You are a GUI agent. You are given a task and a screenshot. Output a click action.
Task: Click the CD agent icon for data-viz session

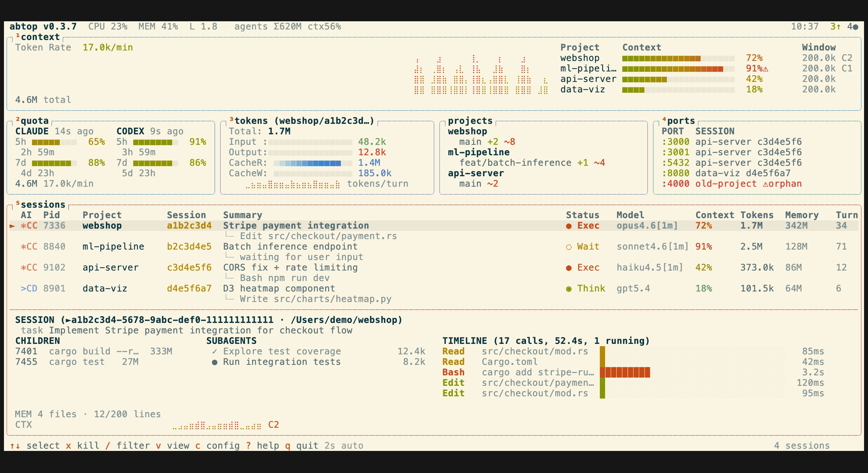click(29, 289)
